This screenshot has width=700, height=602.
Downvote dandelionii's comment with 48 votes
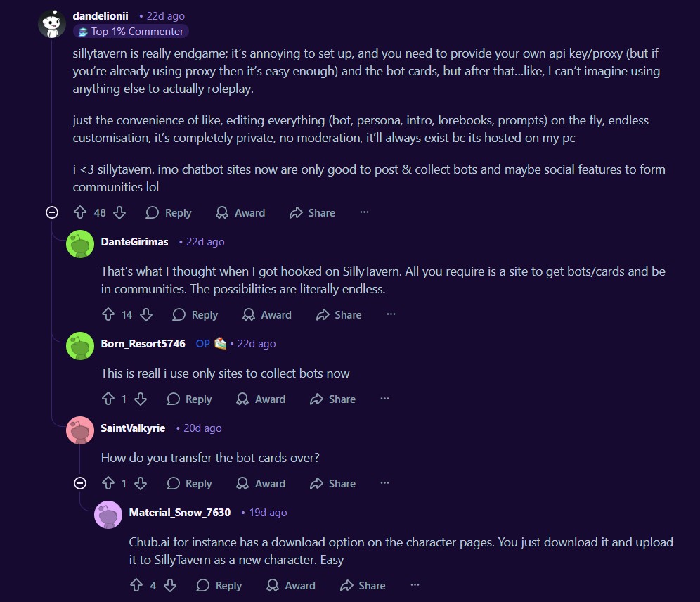pos(119,212)
